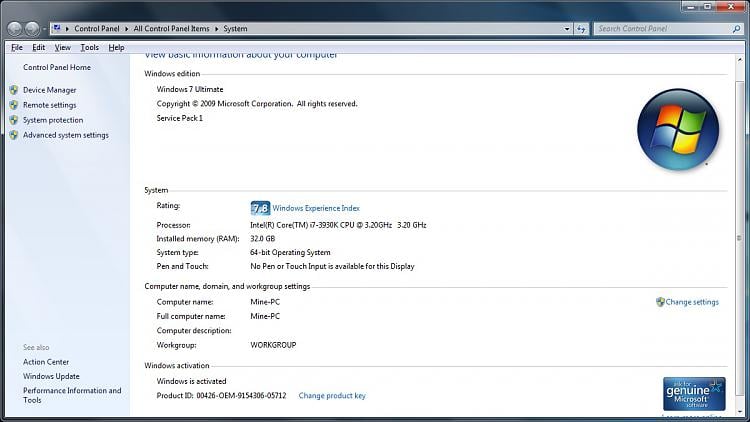Expand the chevron after All Control Panel Items
Screen dimensions: 750x422
tap(216, 29)
